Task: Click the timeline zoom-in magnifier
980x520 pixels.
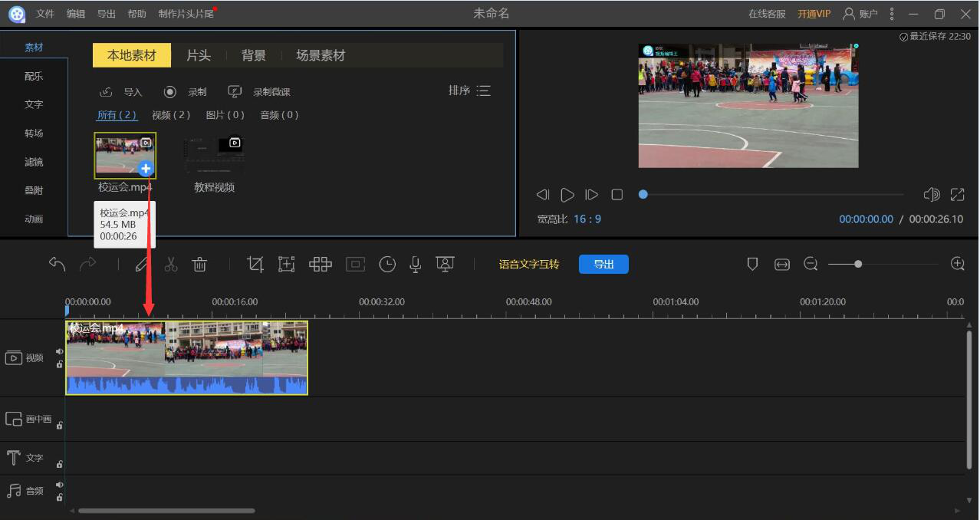Action: pos(957,264)
